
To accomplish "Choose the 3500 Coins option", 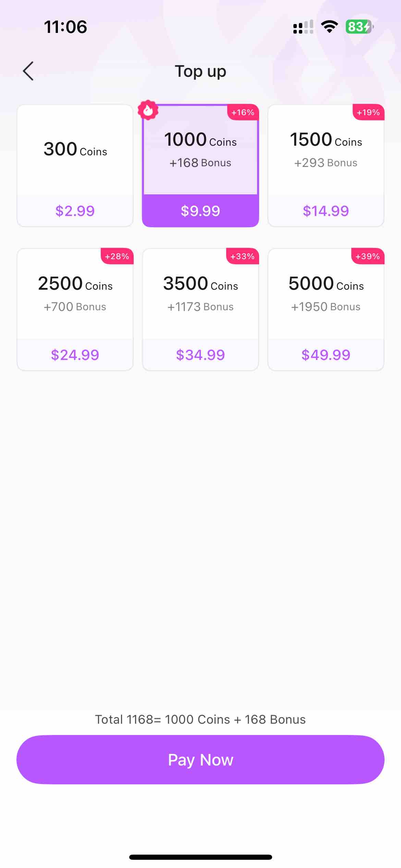I will coord(200,310).
